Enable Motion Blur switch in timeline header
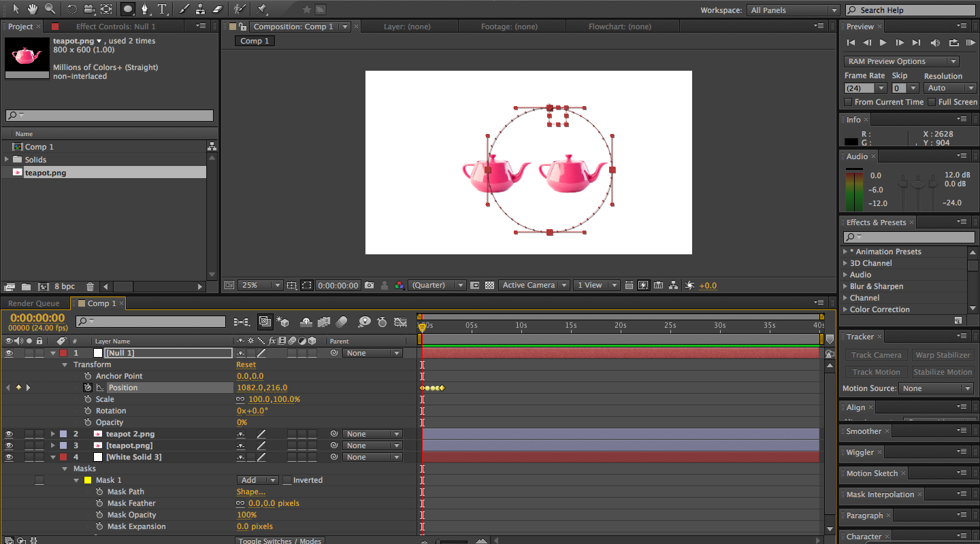The height and width of the screenshot is (544, 980). coord(342,322)
